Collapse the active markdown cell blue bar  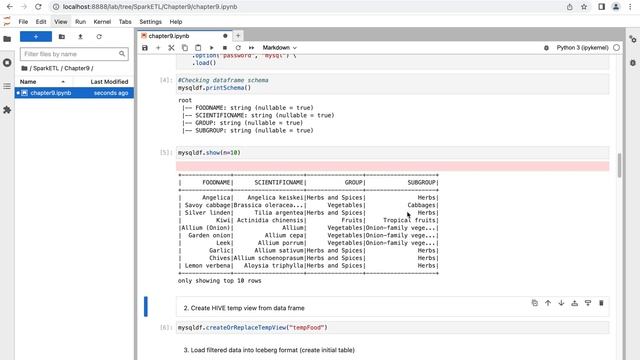point(146,307)
